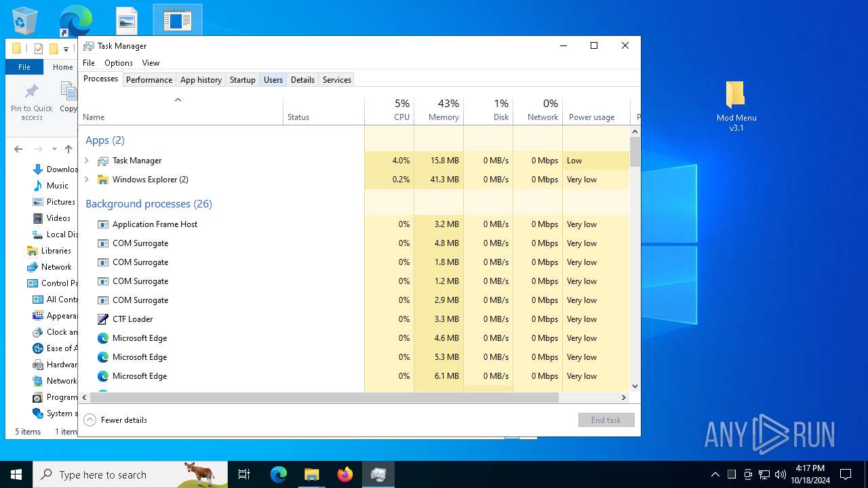Sort processes by Memory column
868x488 pixels.
point(439,111)
